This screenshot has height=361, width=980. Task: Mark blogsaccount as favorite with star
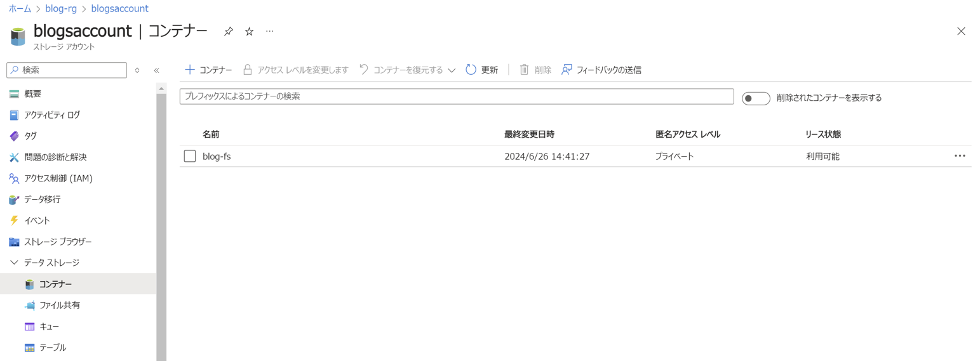tap(250, 32)
